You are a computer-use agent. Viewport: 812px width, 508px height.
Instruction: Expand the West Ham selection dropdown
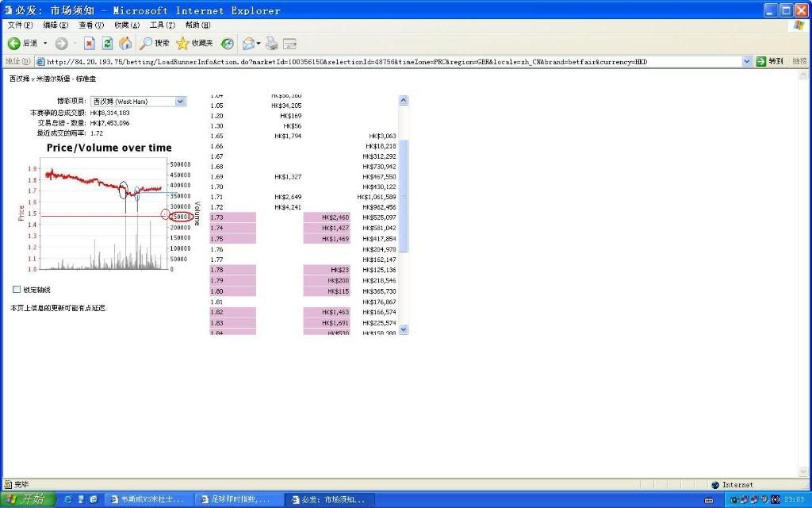[x=180, y=102]
